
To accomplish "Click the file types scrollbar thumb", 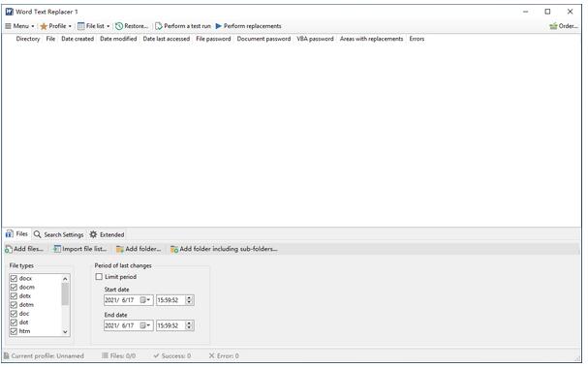I will click(65, 294).
